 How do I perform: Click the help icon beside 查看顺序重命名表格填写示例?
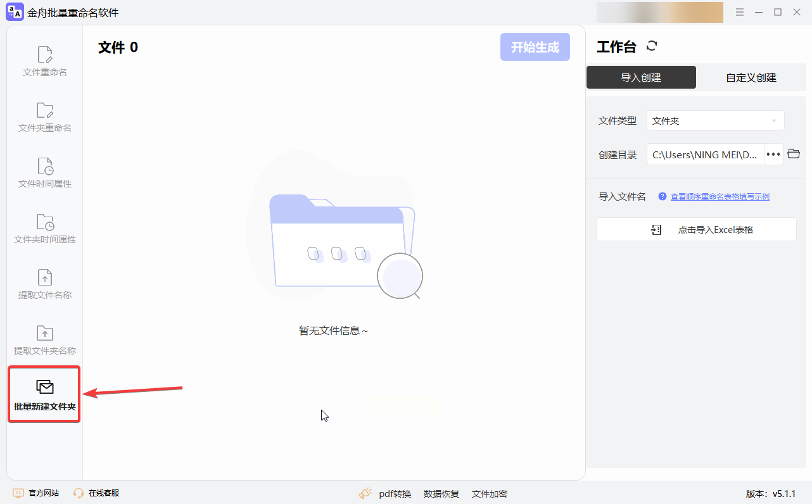click(663, 196)
